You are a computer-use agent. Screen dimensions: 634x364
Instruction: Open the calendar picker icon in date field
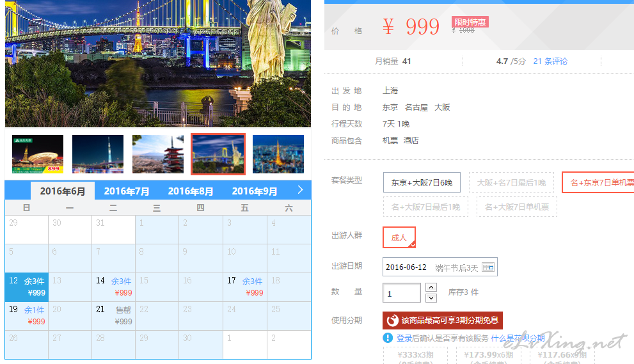488,267
